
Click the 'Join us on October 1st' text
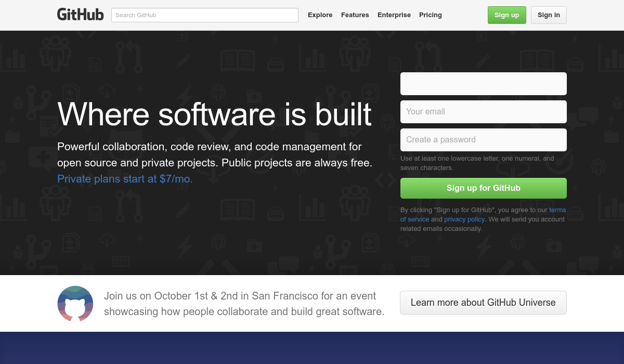click(x=244, y=304)
